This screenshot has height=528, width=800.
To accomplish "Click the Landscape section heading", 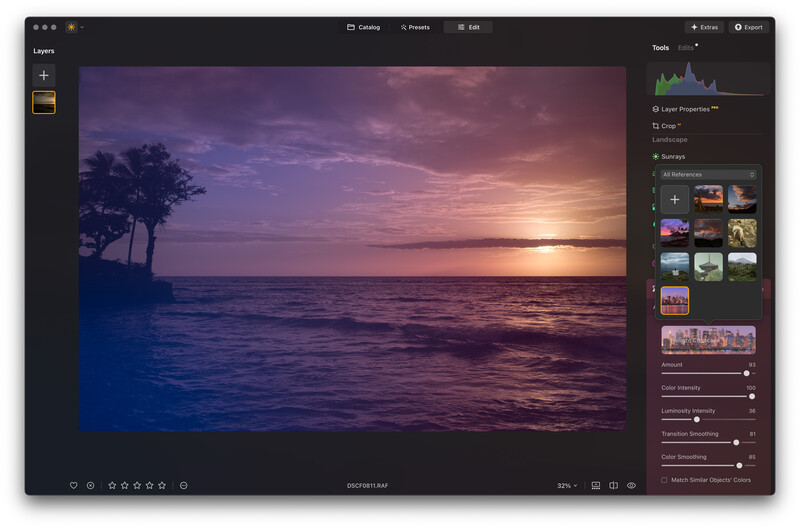I will coord(669,139).
